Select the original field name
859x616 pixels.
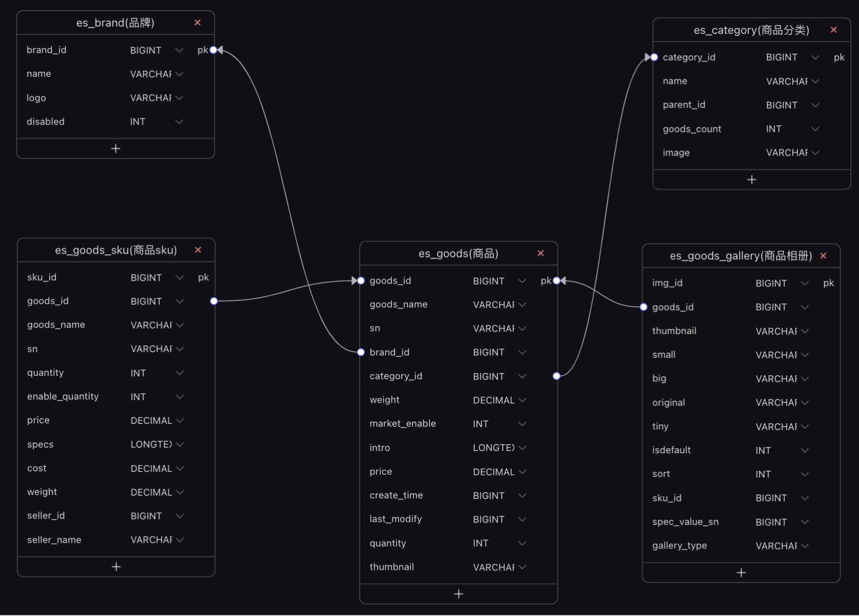[x=669, y=402]
